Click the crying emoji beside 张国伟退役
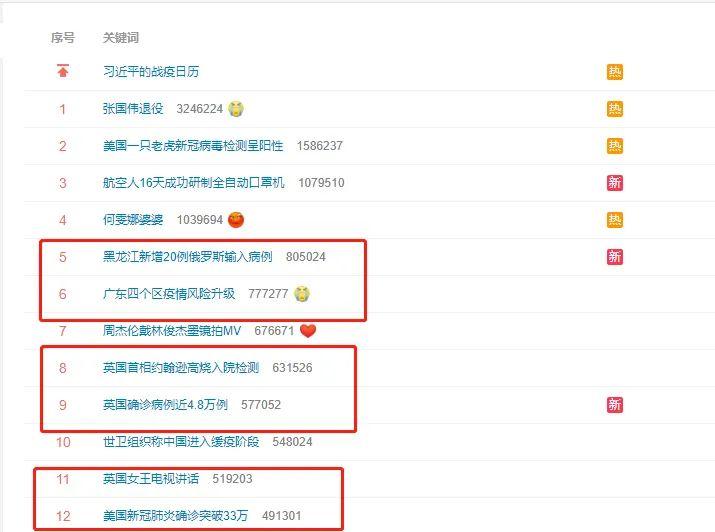This screenshot has height=532, width=715. pos(236,108)
